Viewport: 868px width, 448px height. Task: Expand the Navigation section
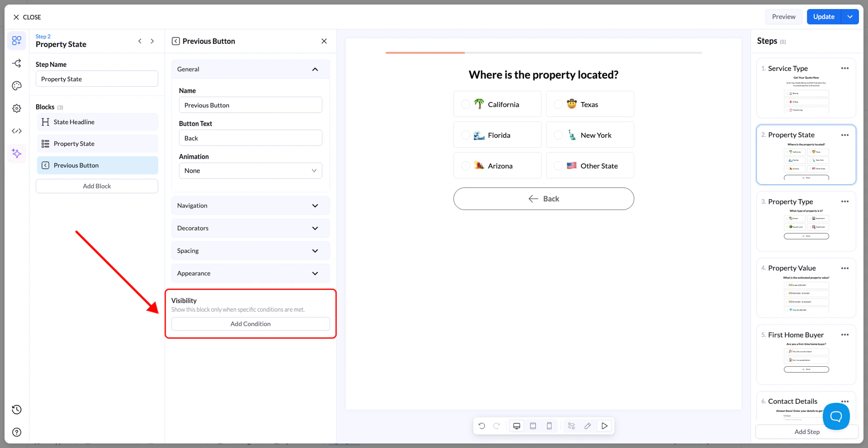coord(250,205)
